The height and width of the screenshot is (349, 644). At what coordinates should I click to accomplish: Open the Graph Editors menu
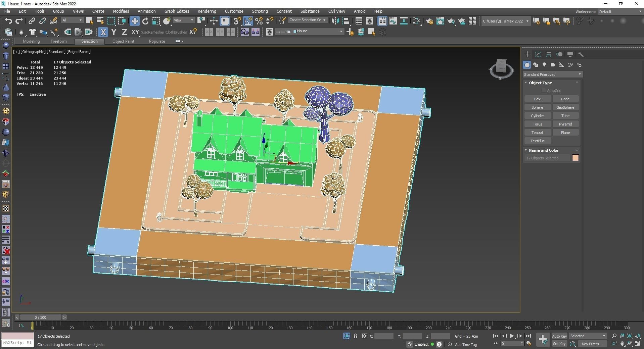[177, 11]
